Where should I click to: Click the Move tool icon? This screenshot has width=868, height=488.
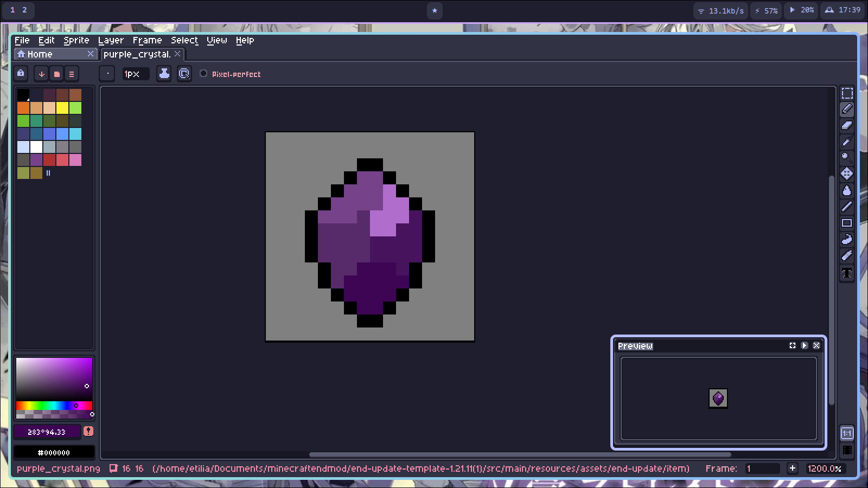pyautogui.click(x=847, y=174)
